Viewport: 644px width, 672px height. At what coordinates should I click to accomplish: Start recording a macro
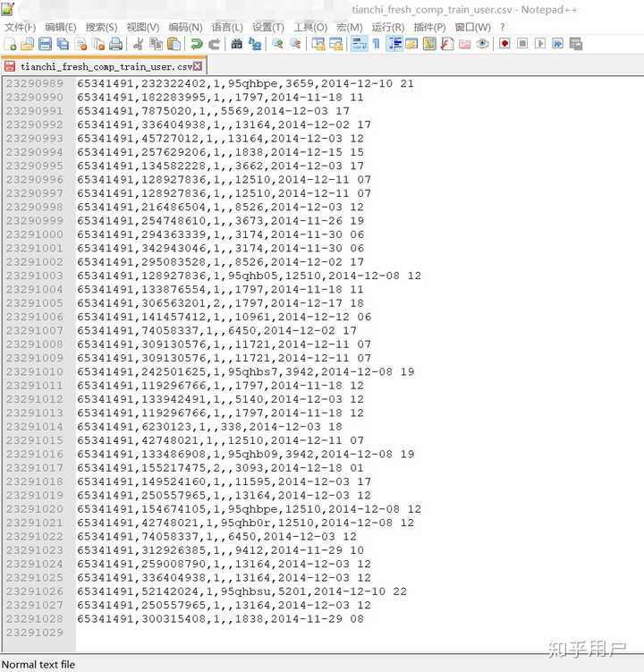(x=504, y=44)
